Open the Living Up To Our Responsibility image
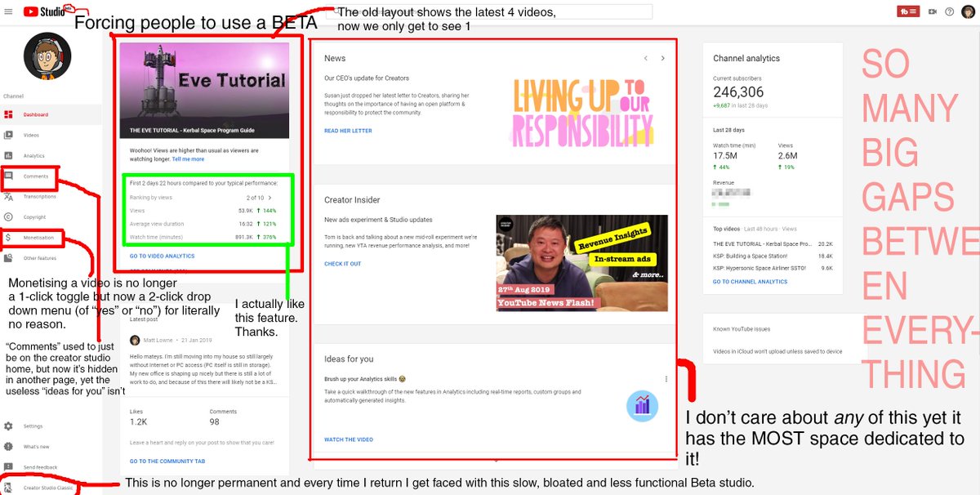Image resolution: width=980 pixels, height=495 pixels. [x=582, y=111]
